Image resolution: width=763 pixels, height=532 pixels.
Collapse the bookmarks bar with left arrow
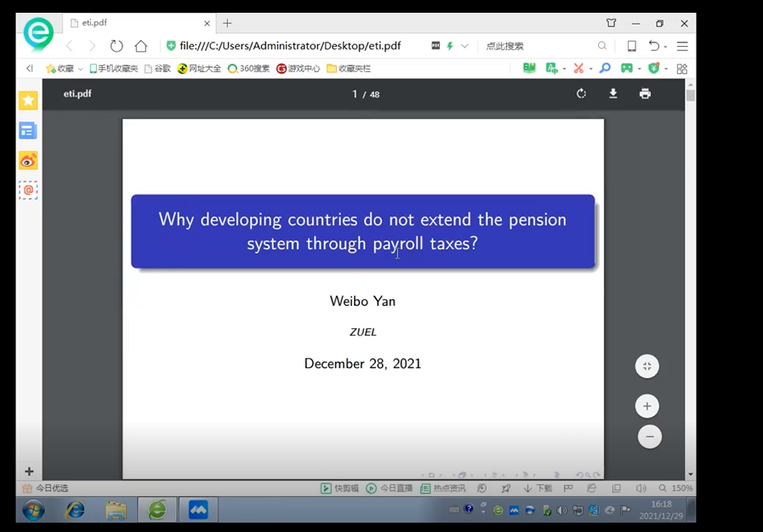(x=30, y=68)
